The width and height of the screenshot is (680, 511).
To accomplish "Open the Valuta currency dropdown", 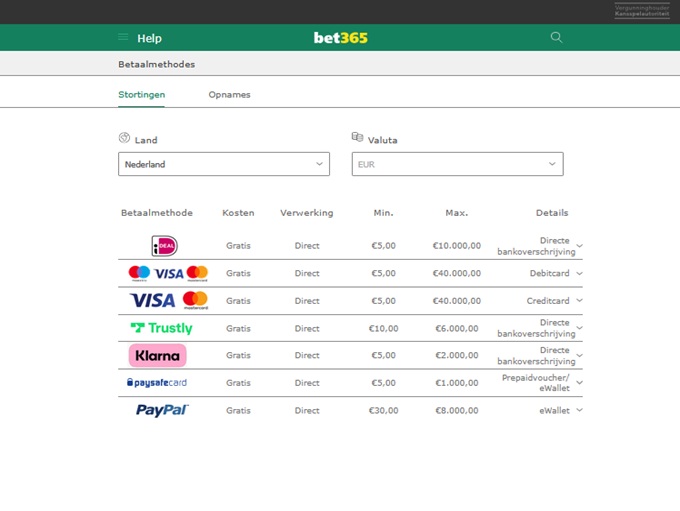I will 457,164.
